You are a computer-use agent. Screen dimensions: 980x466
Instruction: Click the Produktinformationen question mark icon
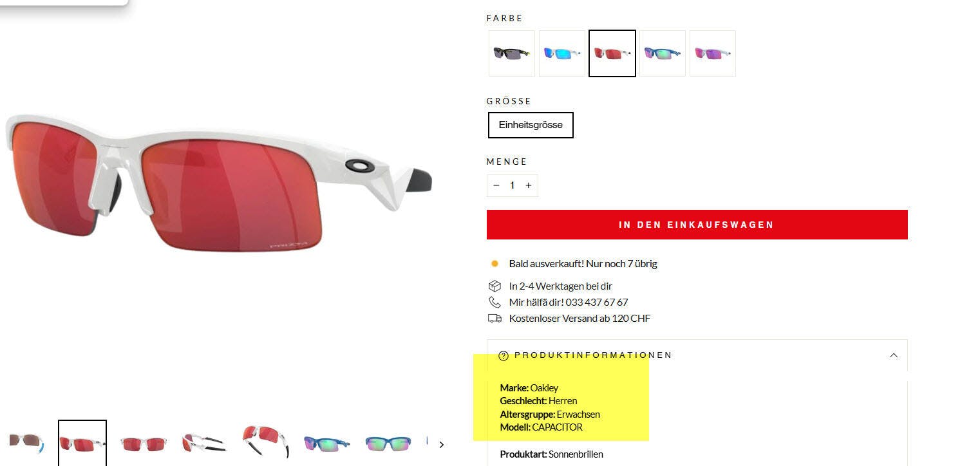point(504,355)
